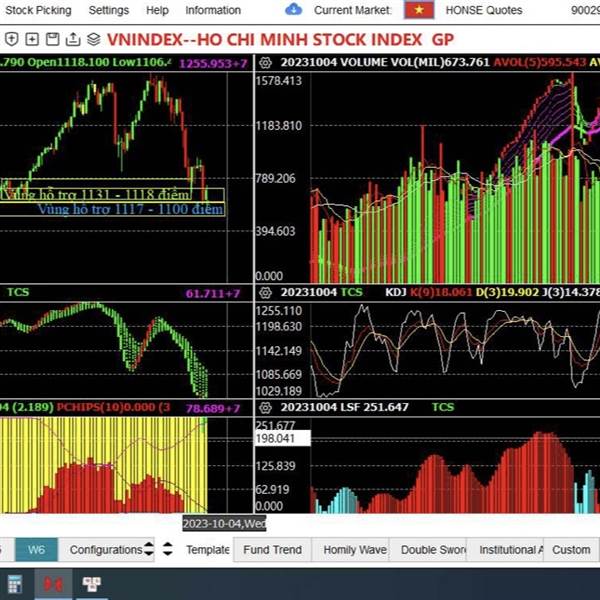Click the 394.603 volume axis value
The image size is (600, 600).
276,231
